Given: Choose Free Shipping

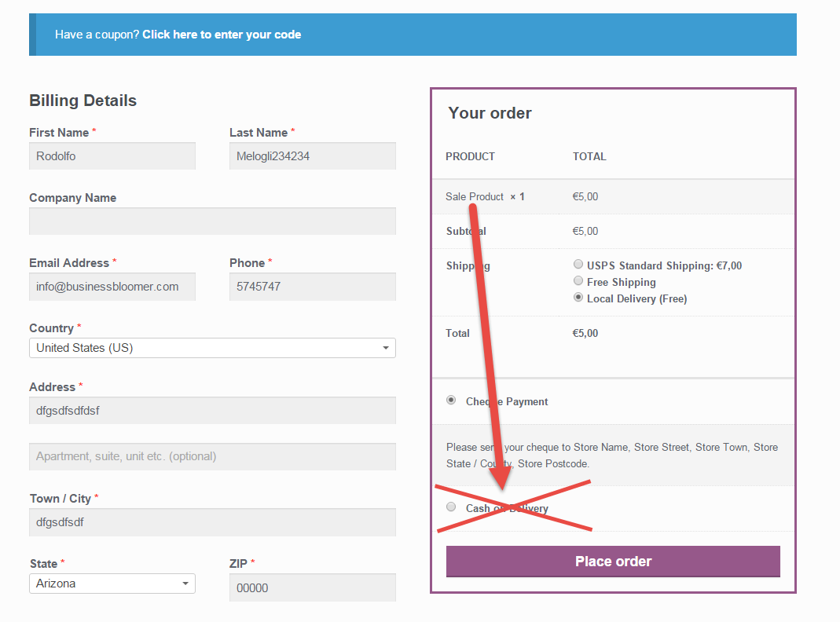Looking at the screenshot, I should pos(578,280).
